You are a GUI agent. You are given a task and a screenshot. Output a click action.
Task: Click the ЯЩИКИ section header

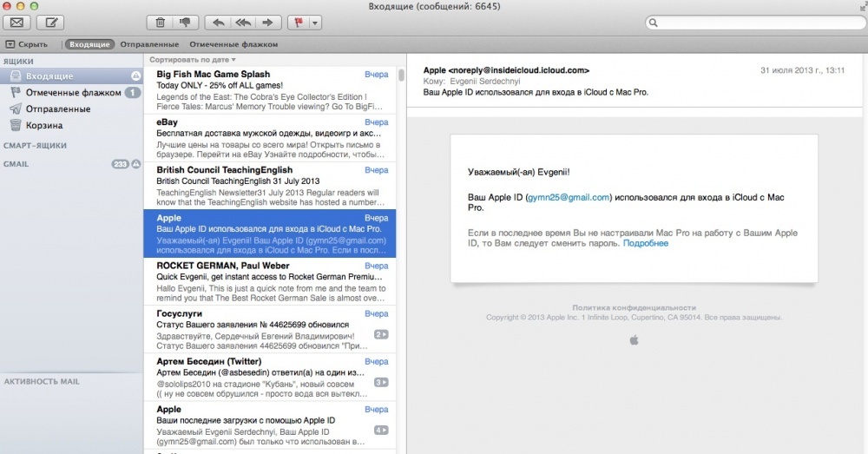(18, 62)
